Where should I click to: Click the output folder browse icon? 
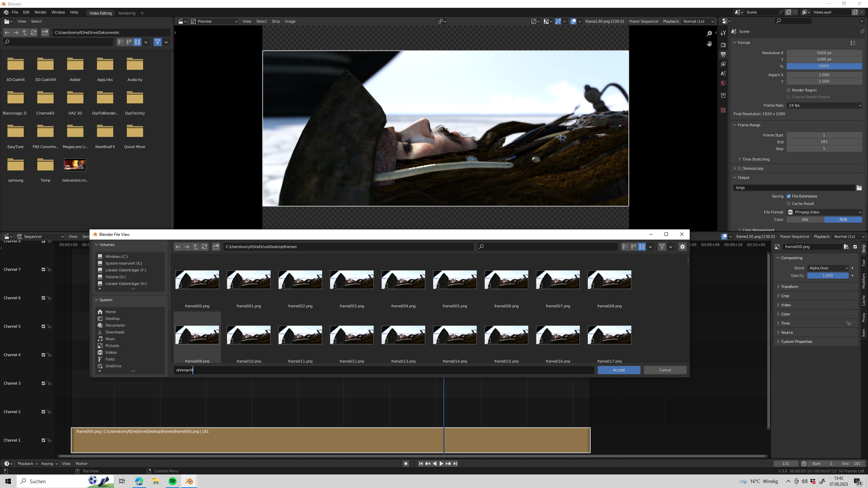pyautogui.click(x=859, y=188)
